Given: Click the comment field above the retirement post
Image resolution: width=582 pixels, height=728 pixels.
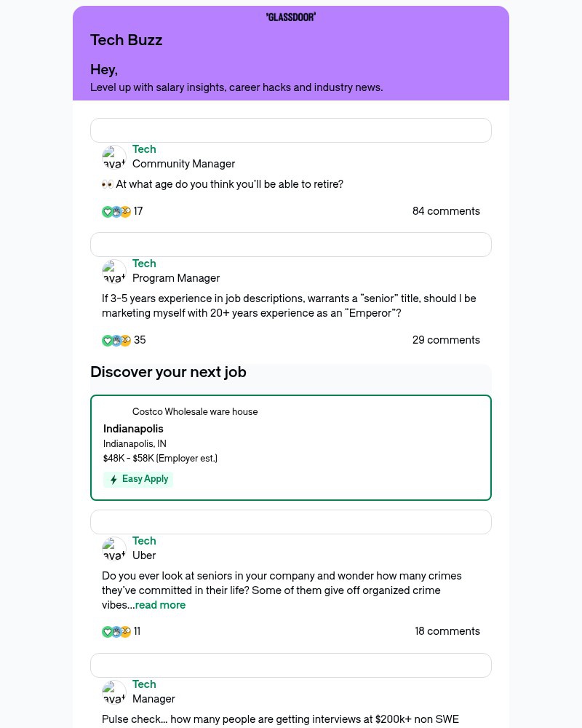Looking at the screenshot, I should (x=291, y=130).
